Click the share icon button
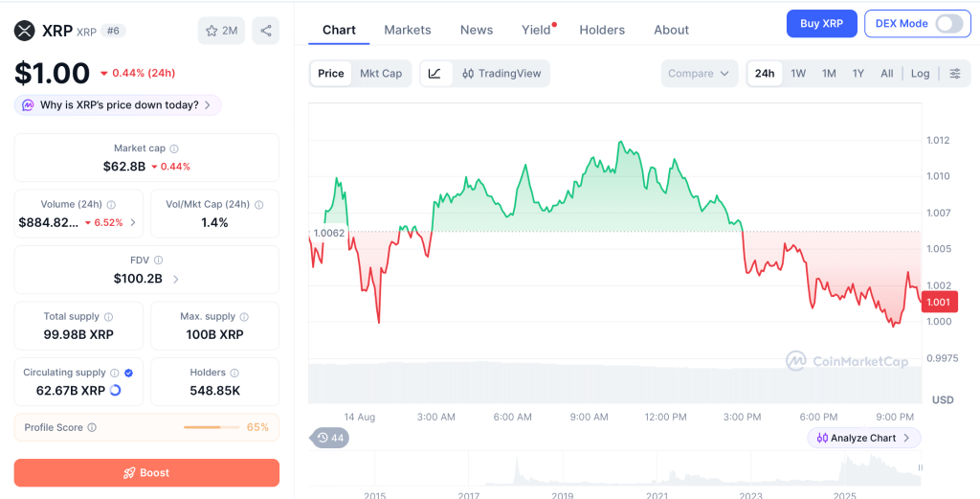The height and width of the screenshot is (499, 980). 266,31
